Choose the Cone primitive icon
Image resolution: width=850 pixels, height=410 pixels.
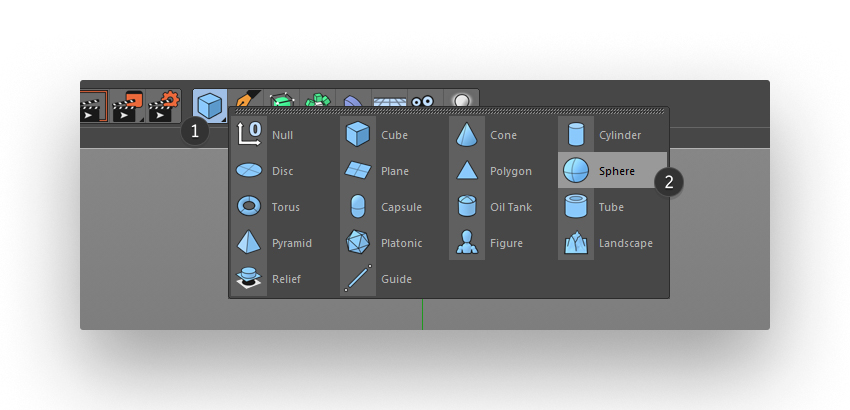click(x=467, y=134)
